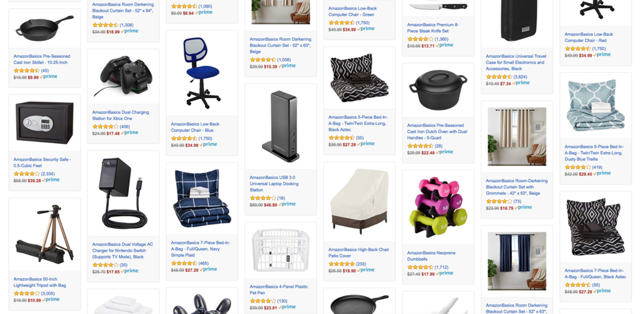This screenshot has width=644, height=314.
Task: Open the 3,005 reviews count for the tripod
Action: (48, 293)
